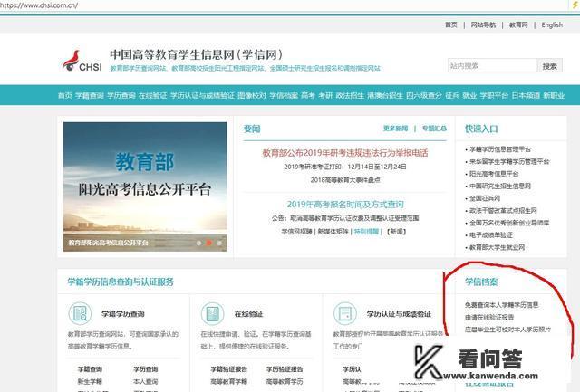Open 政法干警改革试点招生网 in 快速入口
The width and height of the screenshot is (580, 392).
click(x=503, y=211)
